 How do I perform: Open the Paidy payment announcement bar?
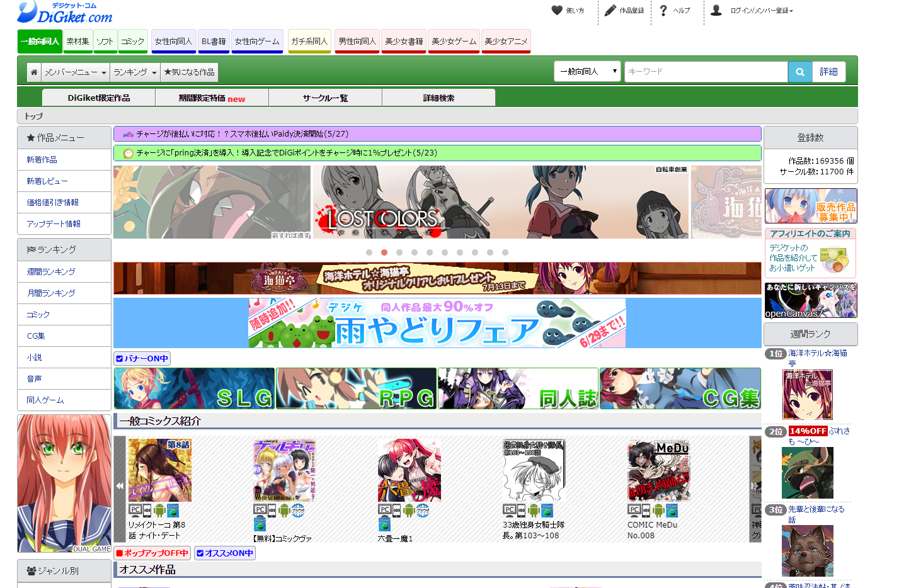click(x=437, y=134)
